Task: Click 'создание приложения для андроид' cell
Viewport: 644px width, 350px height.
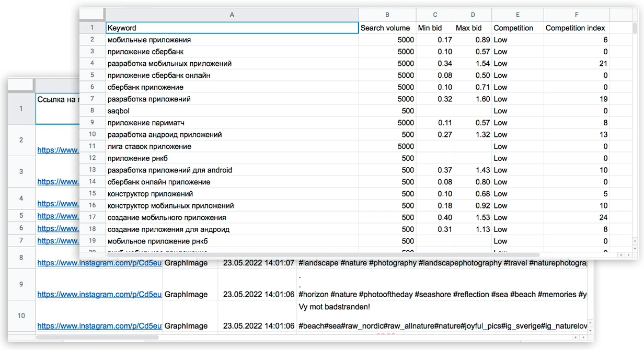Action: [x=232, y=229]
